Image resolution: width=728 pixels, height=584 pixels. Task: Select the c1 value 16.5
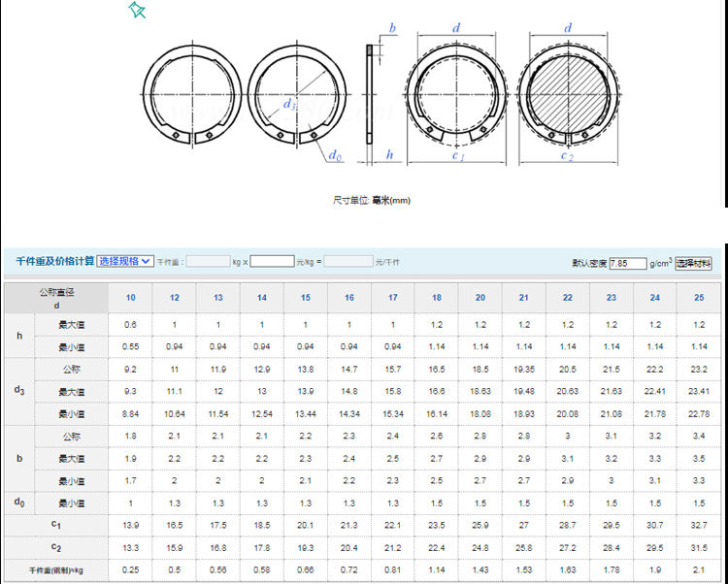click(175, 526)
